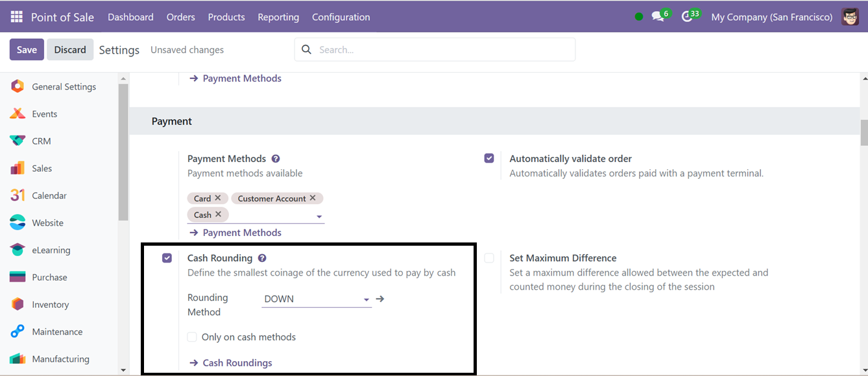Open the apps grid menu icon
868x376 pixels.
click(x=16, y=17)
